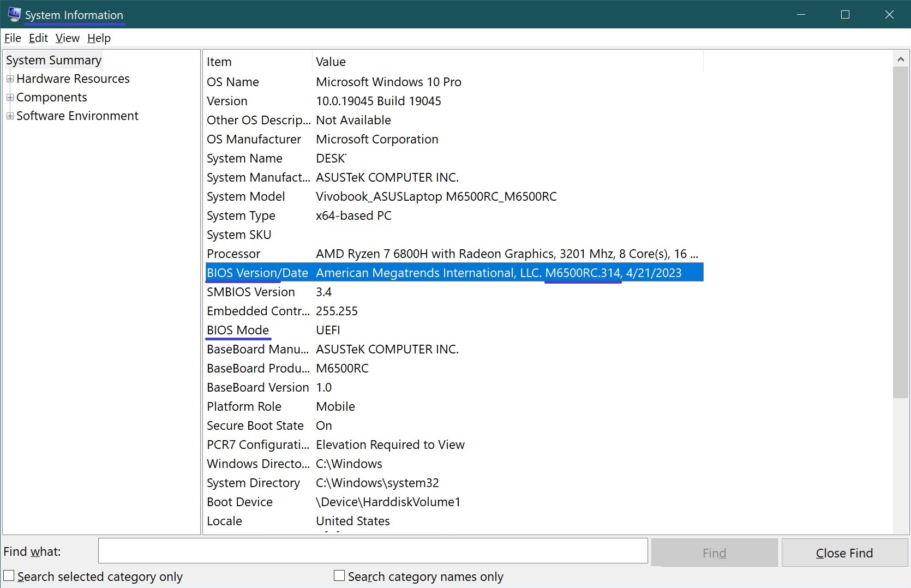The height and width of the screenshot is (588, 911).
Task: Enable Search selected category only checkbox
Action: pos(9,576)
